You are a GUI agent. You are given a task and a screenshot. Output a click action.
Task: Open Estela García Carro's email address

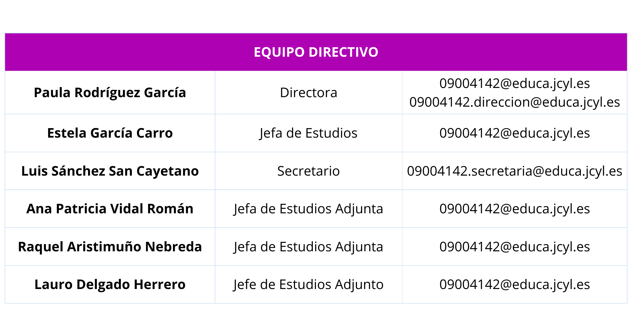click(515, 133)
